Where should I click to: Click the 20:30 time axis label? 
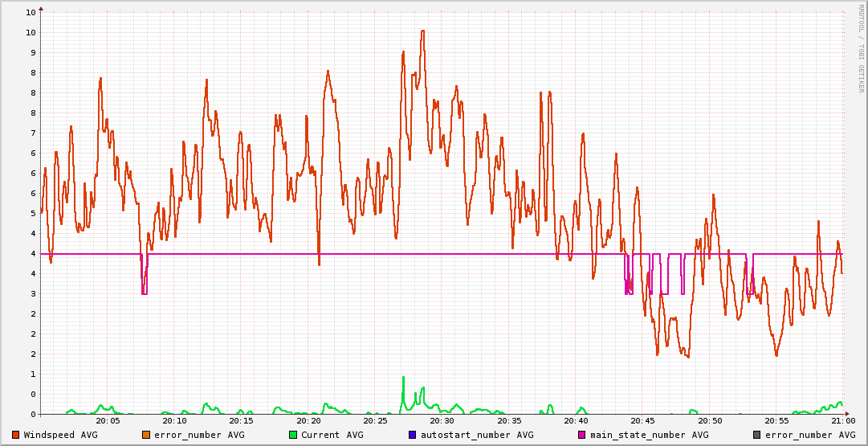(442, 420)
